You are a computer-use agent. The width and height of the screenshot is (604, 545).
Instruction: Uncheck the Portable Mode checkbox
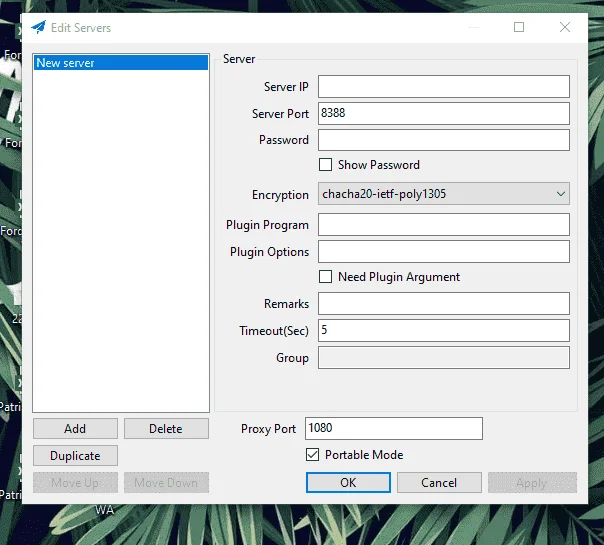coord(312,454)
